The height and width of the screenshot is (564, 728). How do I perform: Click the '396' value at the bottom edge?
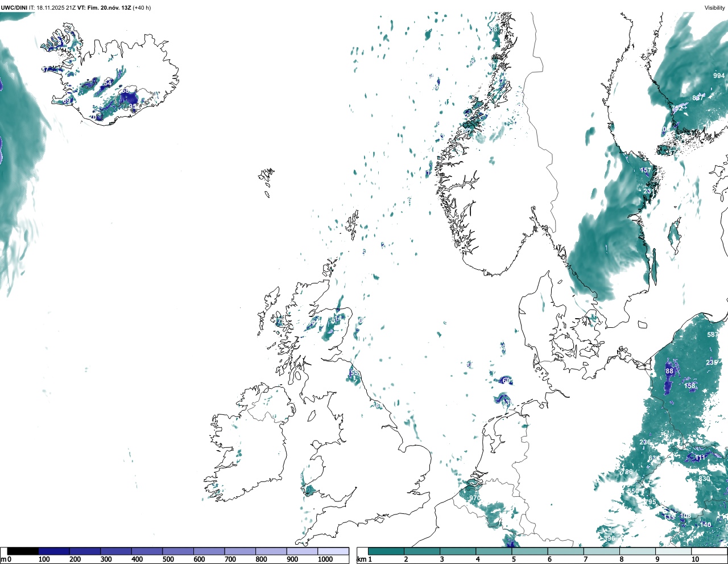pos(610,538)
